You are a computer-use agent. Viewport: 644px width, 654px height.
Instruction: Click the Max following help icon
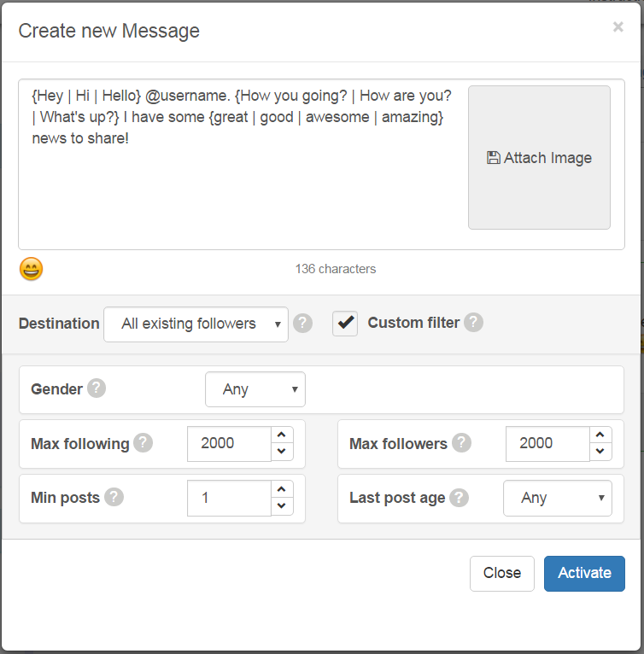click(x=143, y=443)
